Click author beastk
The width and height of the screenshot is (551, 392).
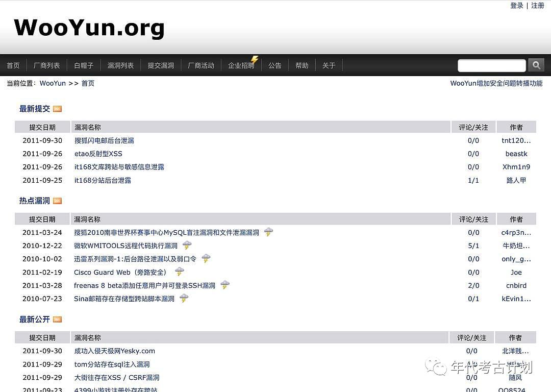(516, 154)
